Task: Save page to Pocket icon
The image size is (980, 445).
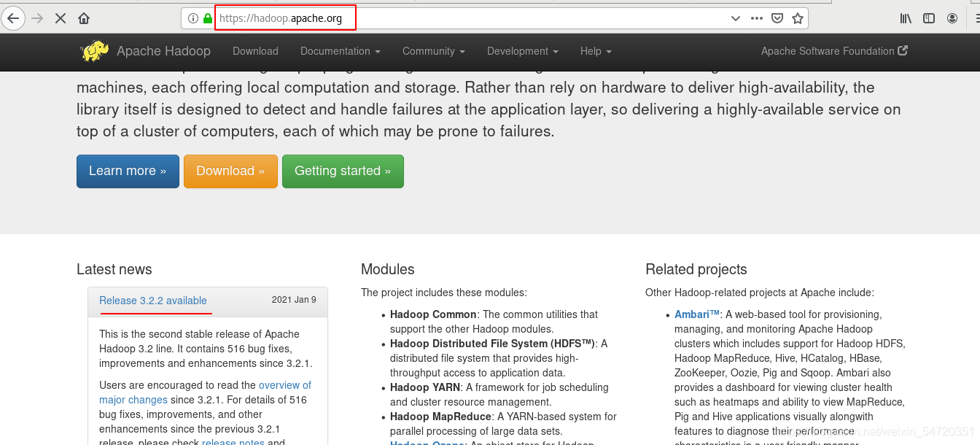Action: point(777,18)
